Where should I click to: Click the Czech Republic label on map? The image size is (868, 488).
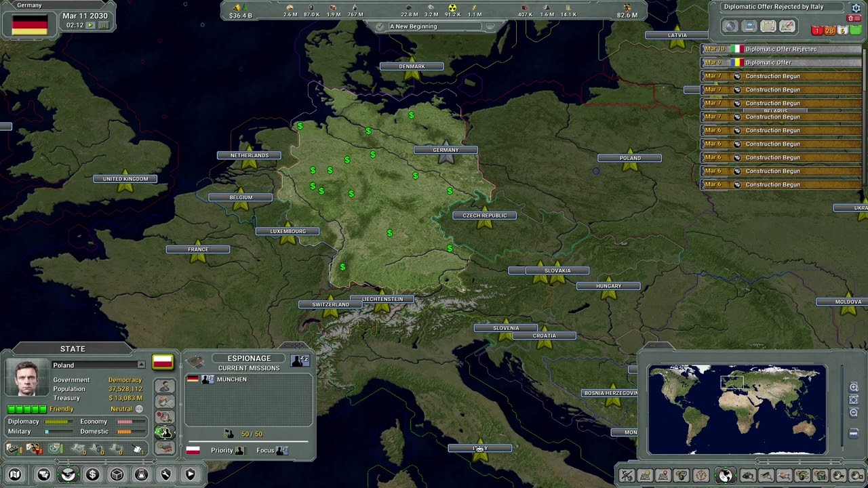485,216
